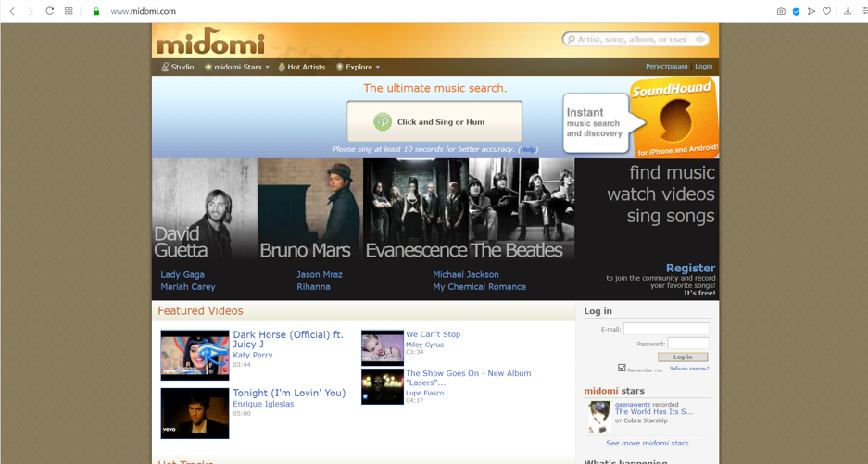Viewport: 868px width, 464px height.
Task: Take a snapshot with the camera icon
Action: 781,11
